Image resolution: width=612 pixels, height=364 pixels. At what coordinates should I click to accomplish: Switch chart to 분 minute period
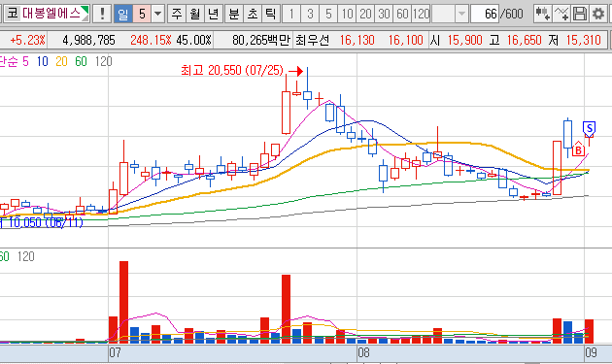tap(234, 14)
